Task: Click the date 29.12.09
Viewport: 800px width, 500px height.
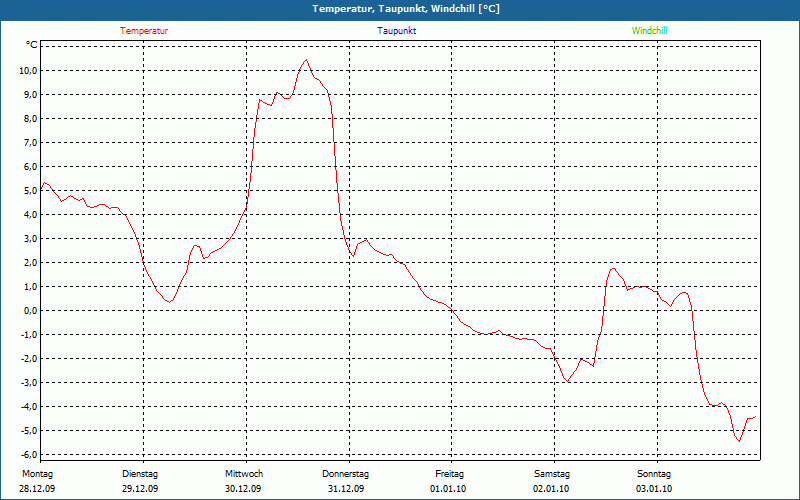Action: [x=140, y=489]
